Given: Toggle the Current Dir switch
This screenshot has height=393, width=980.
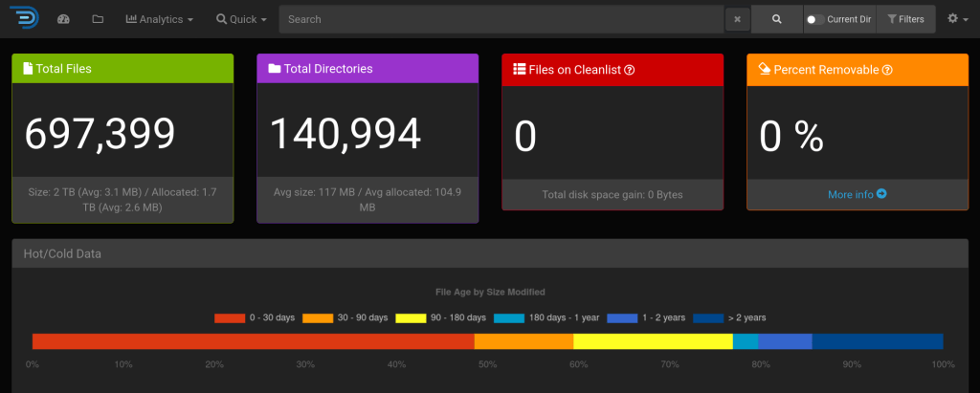Looking at the screenshot, I should (814, 19).
